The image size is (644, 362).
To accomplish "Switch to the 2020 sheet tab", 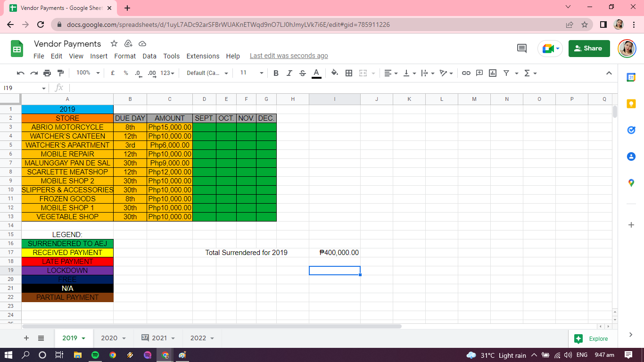I will point(114,338).
